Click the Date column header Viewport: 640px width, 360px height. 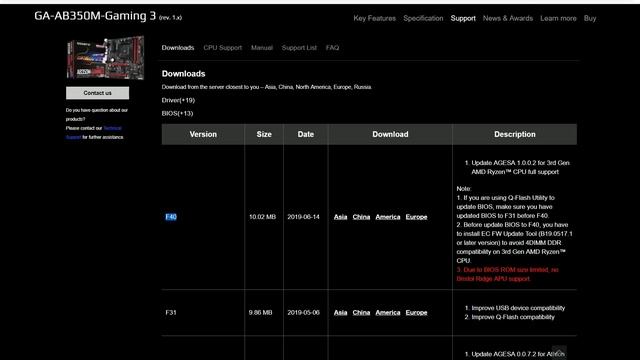point(306,134)
